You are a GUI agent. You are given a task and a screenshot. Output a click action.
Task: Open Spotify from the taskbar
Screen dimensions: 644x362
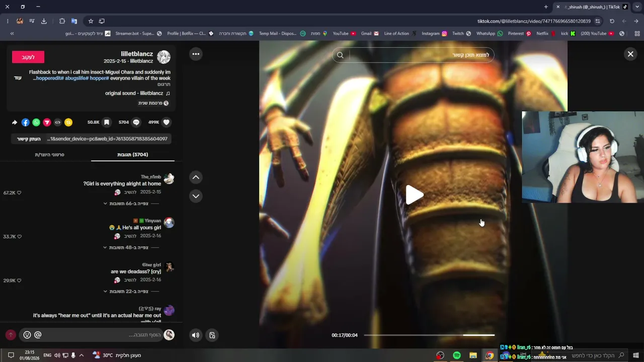(457, 355)
